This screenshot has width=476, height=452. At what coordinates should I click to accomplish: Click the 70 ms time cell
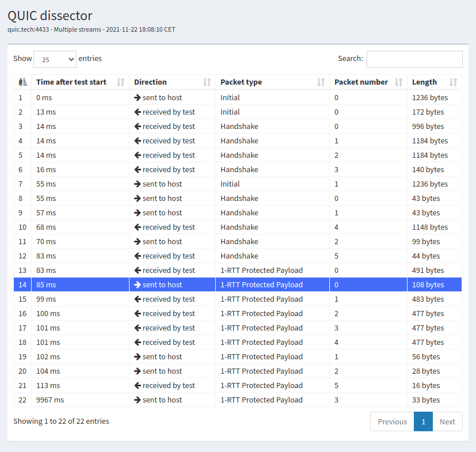point(80,241)
